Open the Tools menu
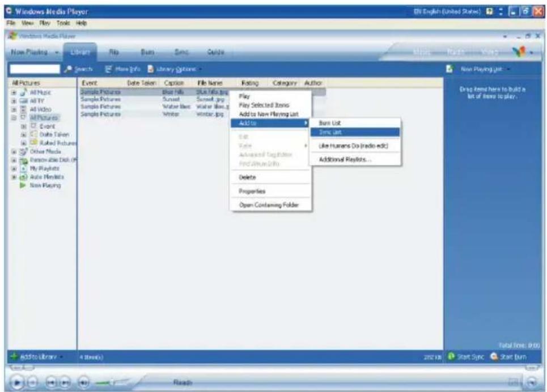This screenshot has width=547, height=392. tap(63, 23)
